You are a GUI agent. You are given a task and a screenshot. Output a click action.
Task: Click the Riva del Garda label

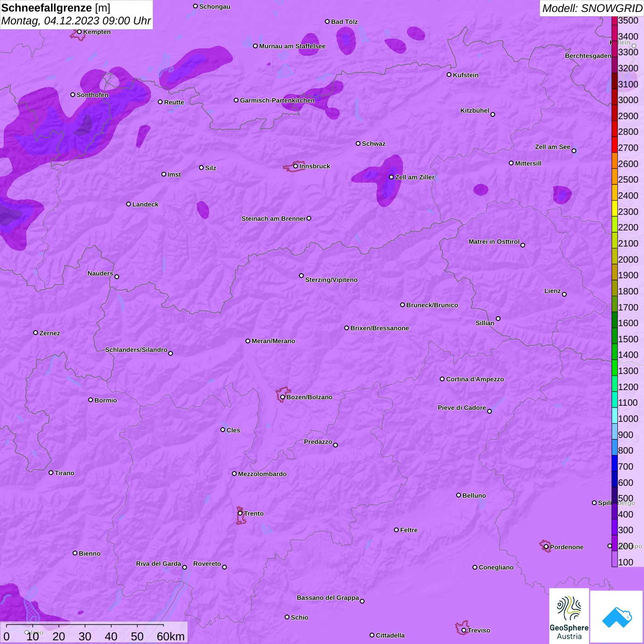point(159,563)
